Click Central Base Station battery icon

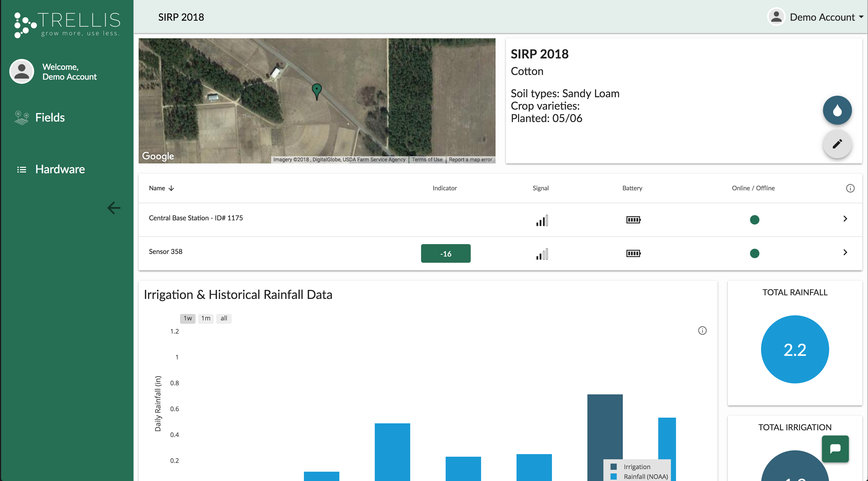pos(633,220)
